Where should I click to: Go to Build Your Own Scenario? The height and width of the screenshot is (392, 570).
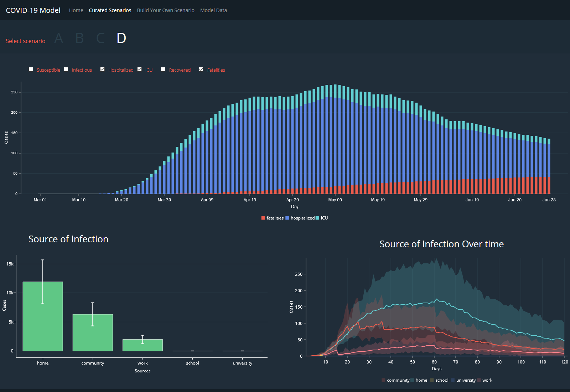(166, 10)
